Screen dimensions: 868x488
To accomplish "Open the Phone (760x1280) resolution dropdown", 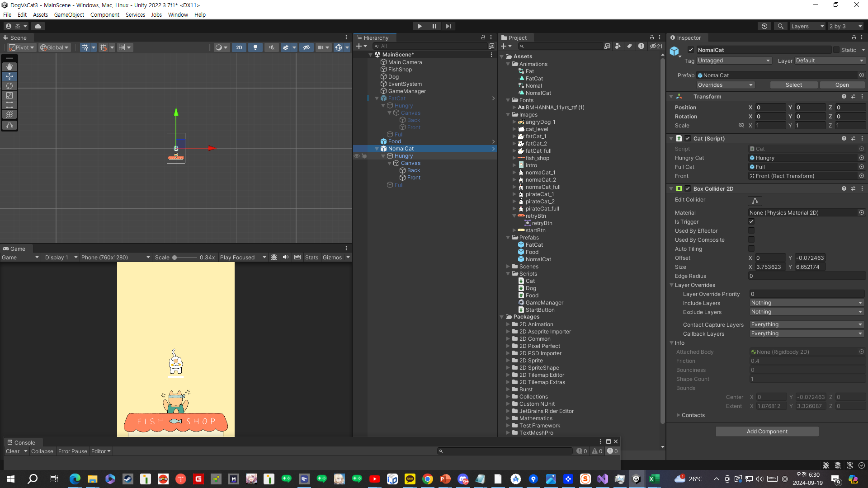I will [x=116, y=258].
